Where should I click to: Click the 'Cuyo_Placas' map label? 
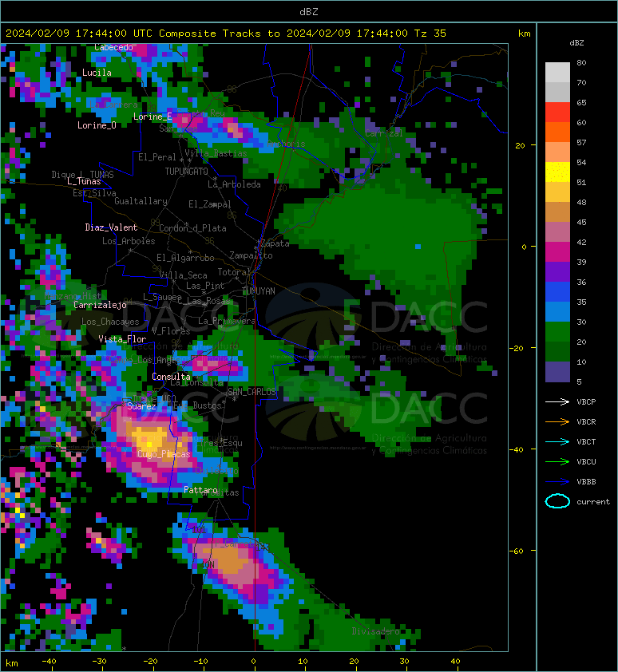164,454
